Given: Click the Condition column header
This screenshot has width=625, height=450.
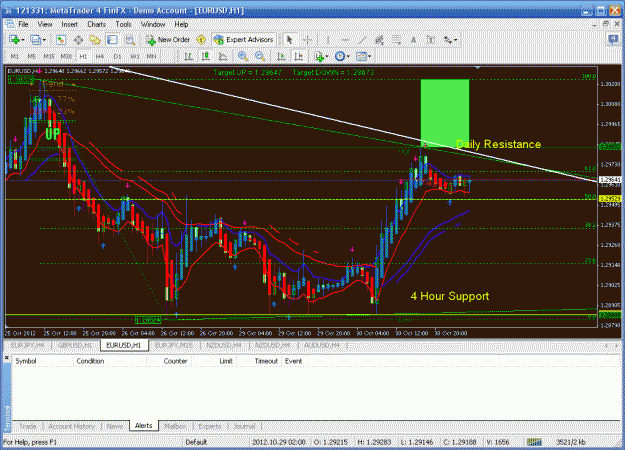Looking at the screenshot, I should (x=90, y=361).
